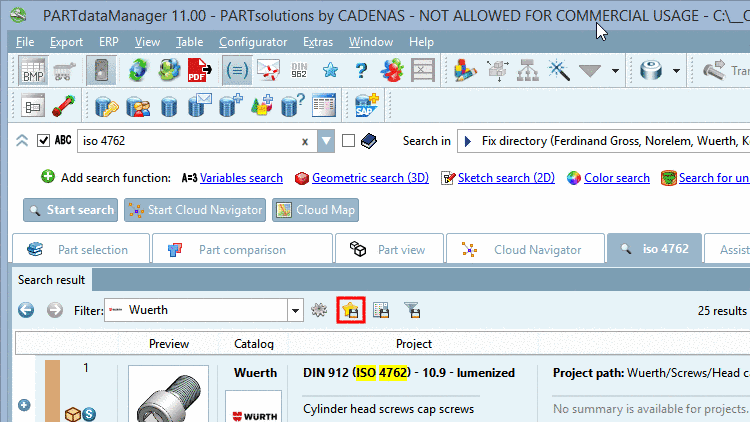
Task: Click the database with question mark icon
Action: point(293,106)
